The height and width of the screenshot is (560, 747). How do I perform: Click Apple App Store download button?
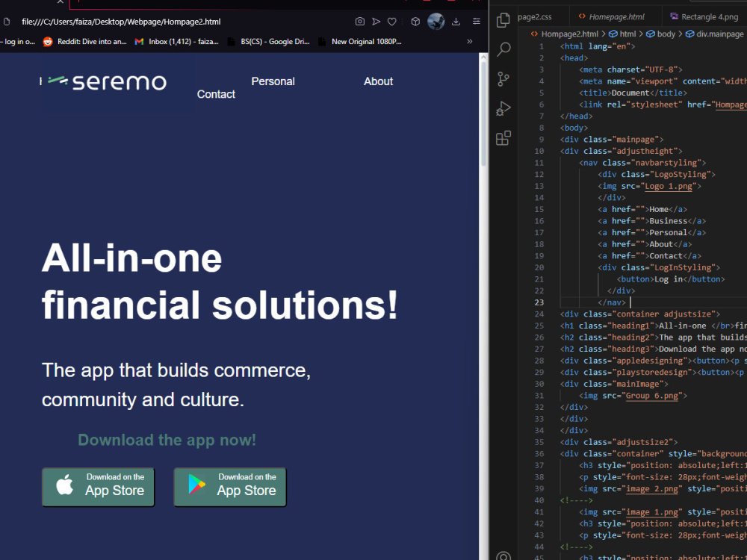(98, 487)
